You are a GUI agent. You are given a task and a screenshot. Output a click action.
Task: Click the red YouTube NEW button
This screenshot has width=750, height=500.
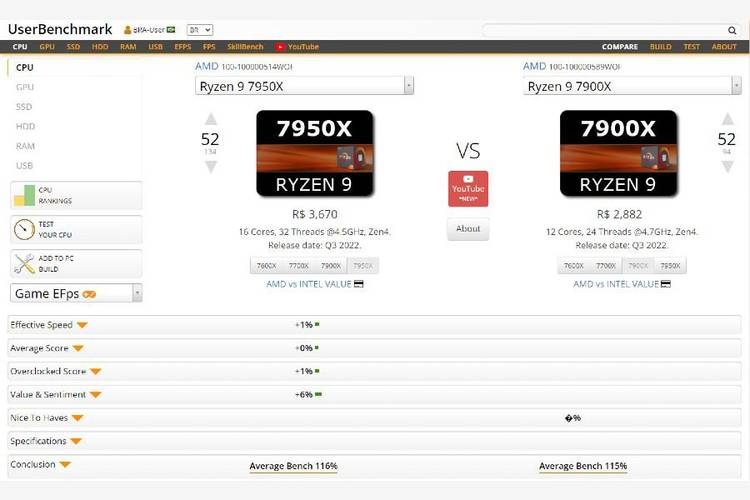(x=468, y=189)
